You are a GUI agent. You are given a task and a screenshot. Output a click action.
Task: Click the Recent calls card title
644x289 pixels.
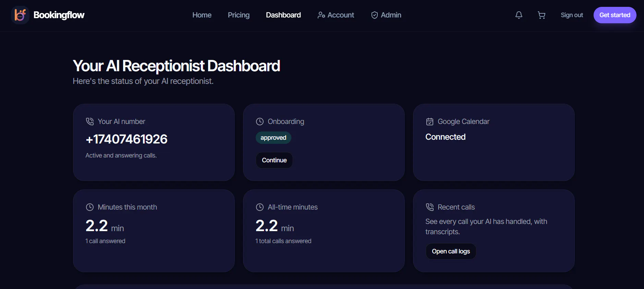[x=456, y=207]
